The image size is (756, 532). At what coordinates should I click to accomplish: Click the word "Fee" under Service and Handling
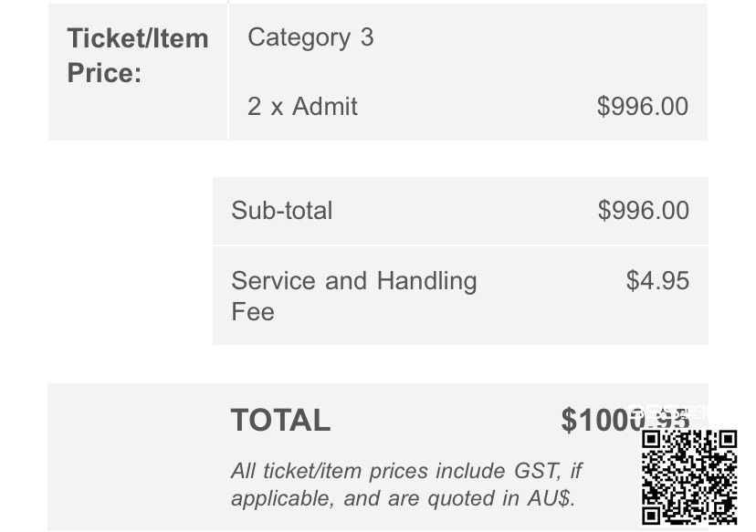253,312
